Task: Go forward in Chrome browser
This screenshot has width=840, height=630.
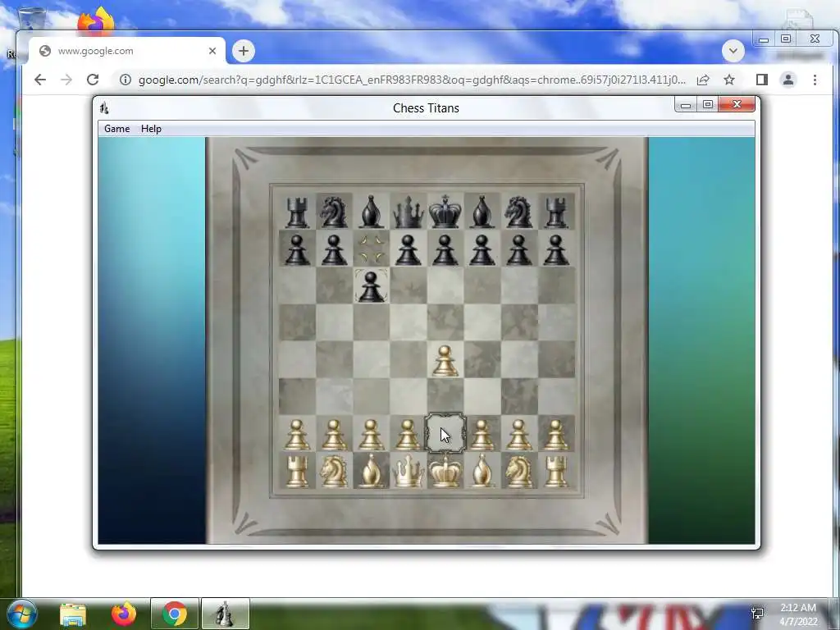Action: coord(66,80)
